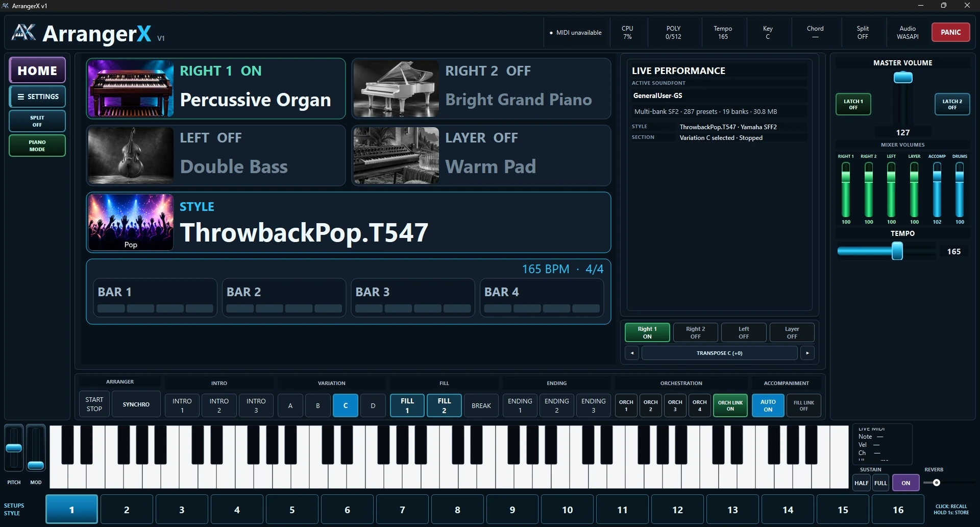Select ORCH 4 orchestration
Image resolution: width=980 pixels, height=527 pixels.
pyautogui.click(x=699, y=405)
